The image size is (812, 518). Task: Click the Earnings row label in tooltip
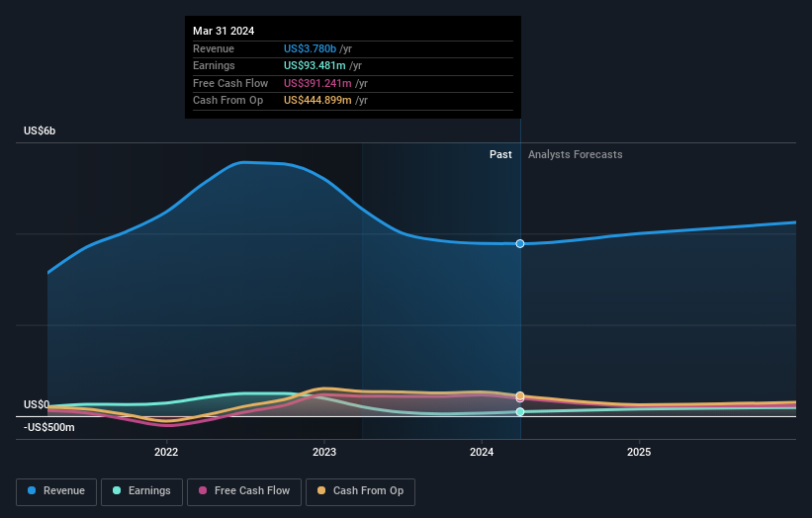click(x=214, y=65)
